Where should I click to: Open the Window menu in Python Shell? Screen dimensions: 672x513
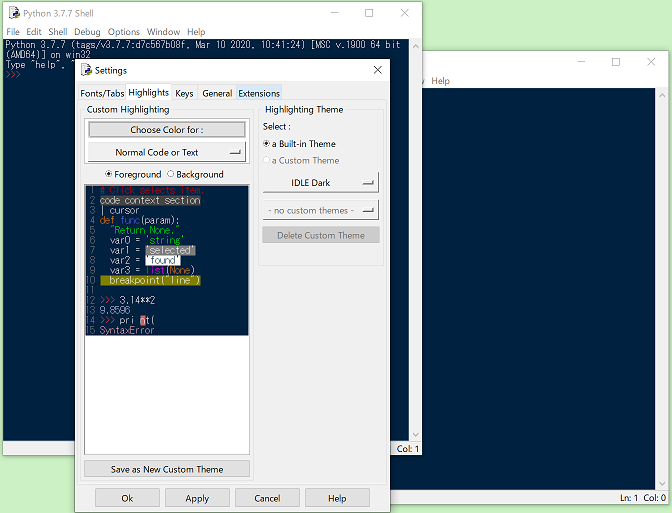click(163, 32)
